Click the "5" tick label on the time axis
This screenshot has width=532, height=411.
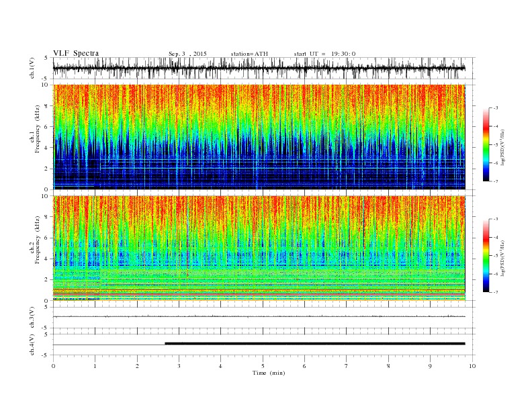tap(263, 366)
